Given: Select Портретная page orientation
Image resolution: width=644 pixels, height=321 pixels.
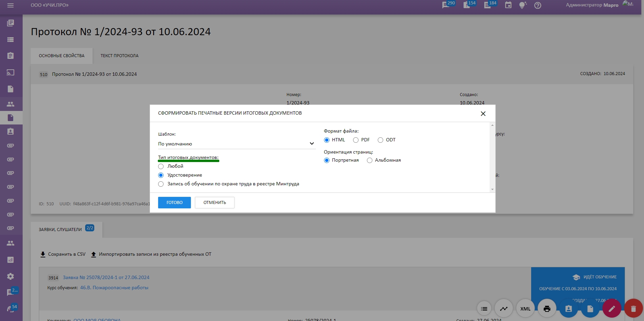Looking at the screenshot, I should click(327, 160).
